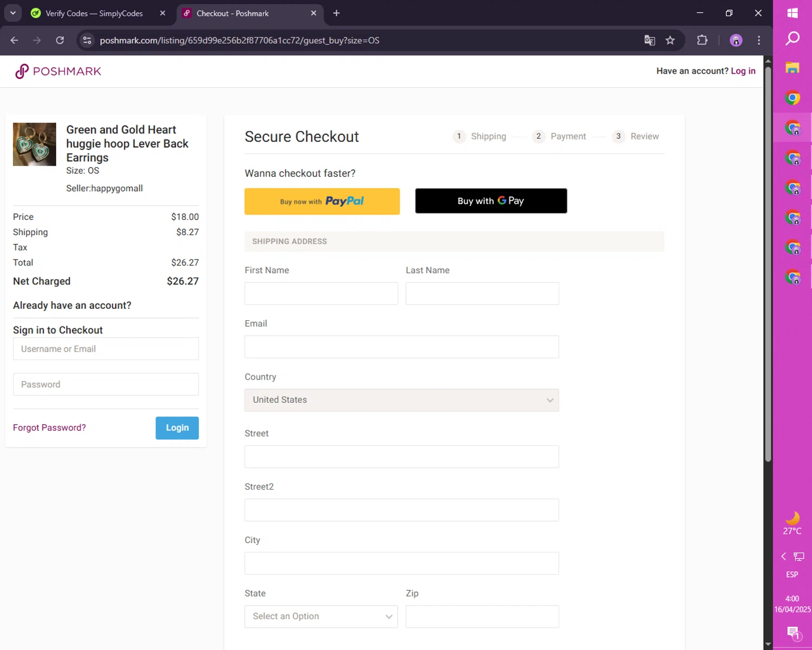812x650 pixels.
Task: Switch to Verify Codes — SimplyCodes tab
Action: tap(94, 14)
